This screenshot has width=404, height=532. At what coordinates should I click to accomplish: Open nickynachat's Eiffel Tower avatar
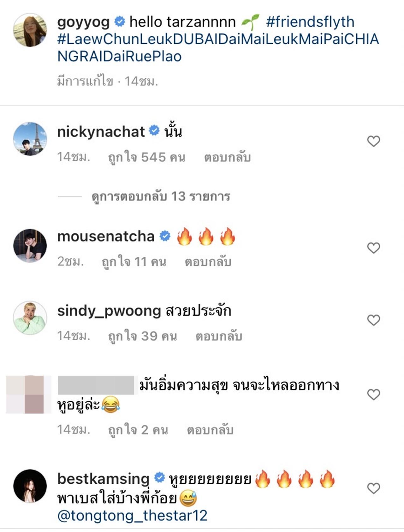pos(30,139)
